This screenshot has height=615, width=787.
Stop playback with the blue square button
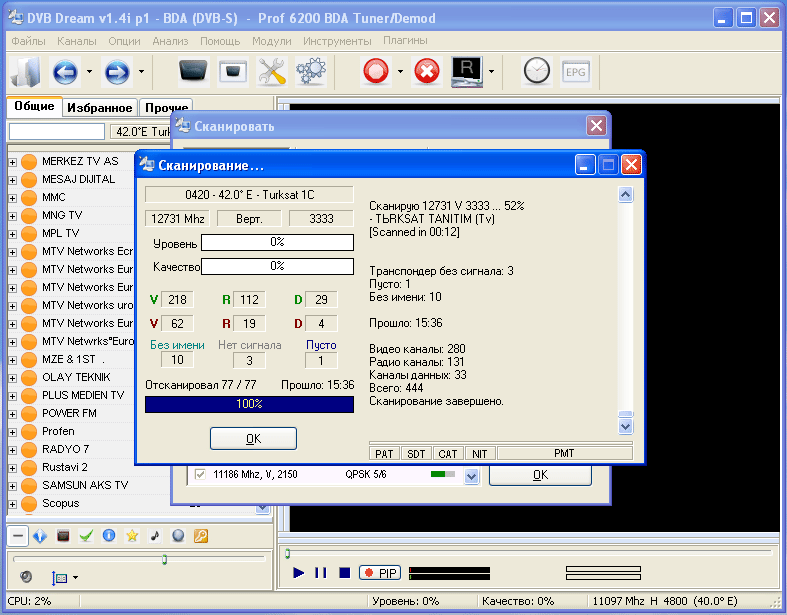tap(344, 573)
